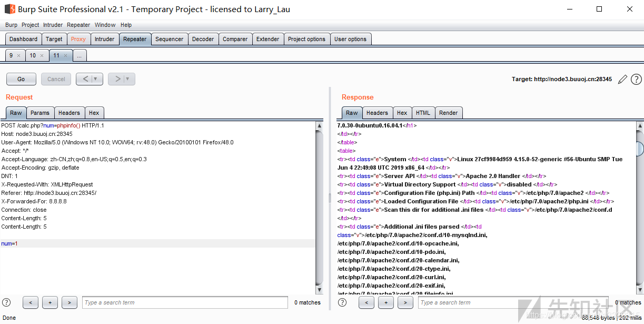644x324 pixels.
Task: Go to next match in Response search
Action: pos(405,302)
